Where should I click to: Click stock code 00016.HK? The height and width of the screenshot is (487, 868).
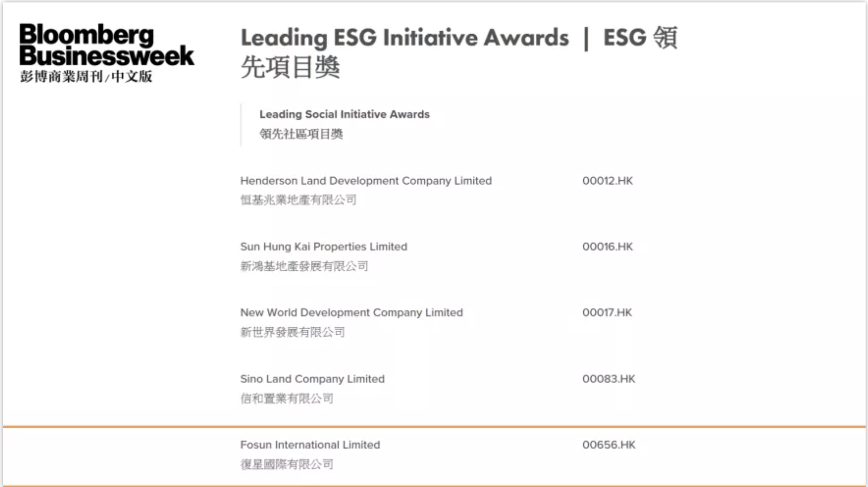608,247
